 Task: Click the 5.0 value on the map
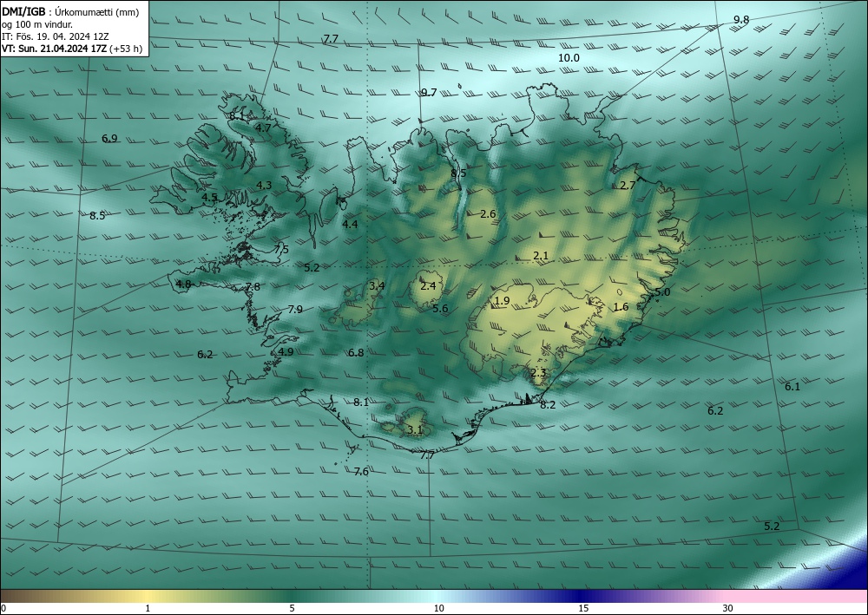coord(662,292)
